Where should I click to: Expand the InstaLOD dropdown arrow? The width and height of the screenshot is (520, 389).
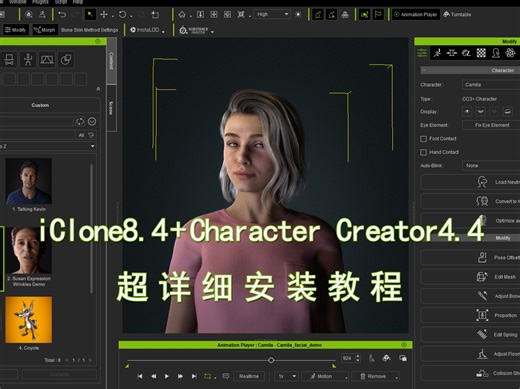pyautogui.click(x=163, y=32)
